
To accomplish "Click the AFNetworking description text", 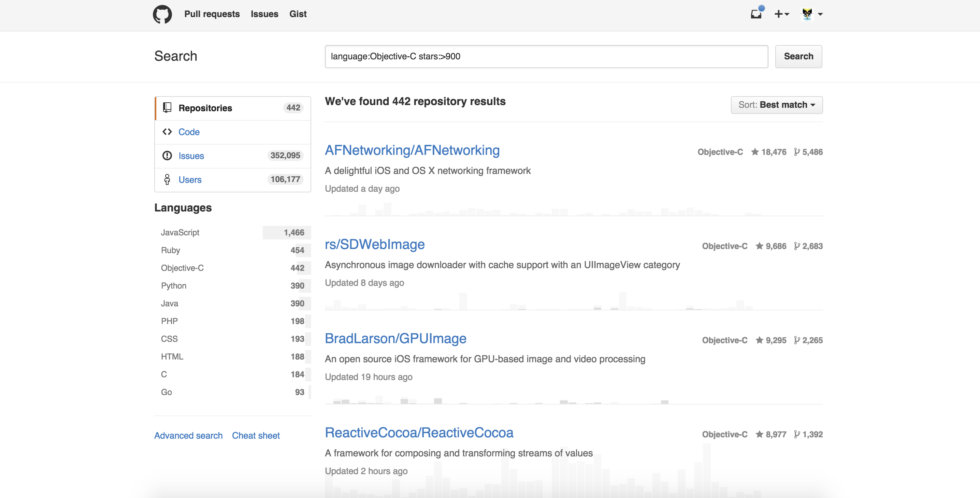I will point(428,171).
